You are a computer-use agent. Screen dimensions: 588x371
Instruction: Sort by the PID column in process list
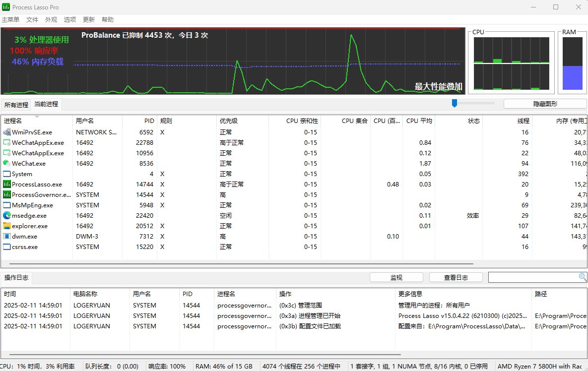[139, 121]
